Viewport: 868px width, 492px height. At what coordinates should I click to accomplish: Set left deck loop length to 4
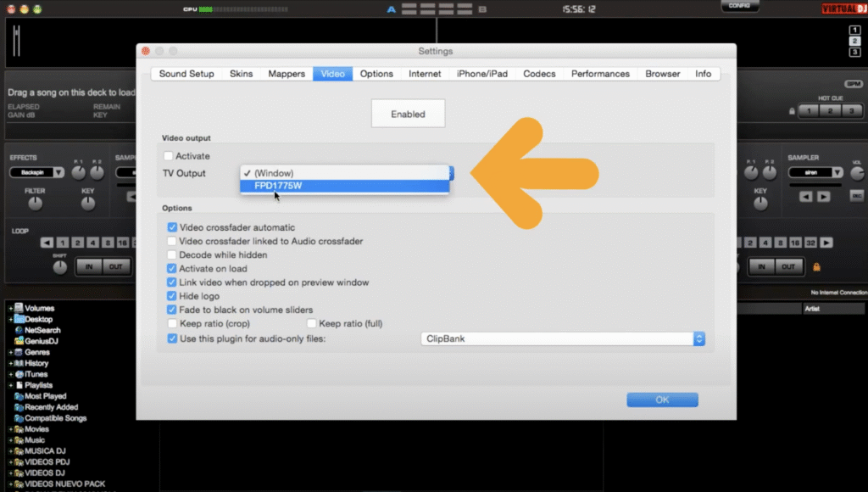[x=92, y=243]
